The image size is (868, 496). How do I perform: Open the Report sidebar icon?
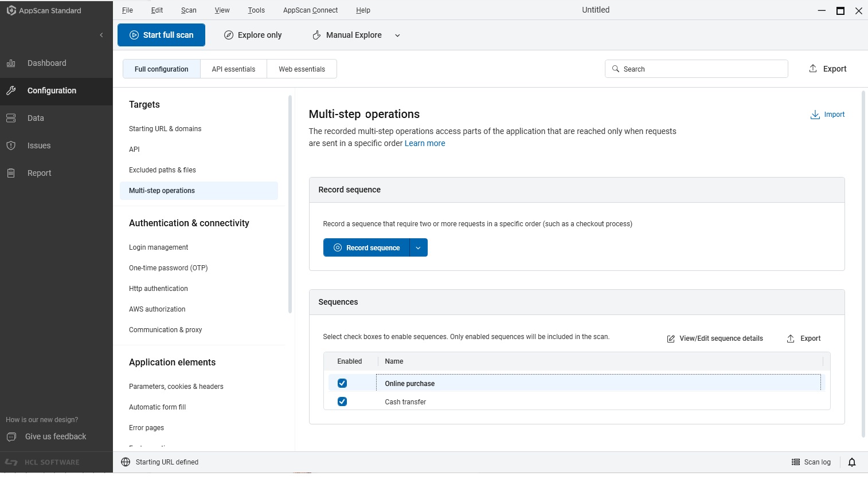[11, 173]
